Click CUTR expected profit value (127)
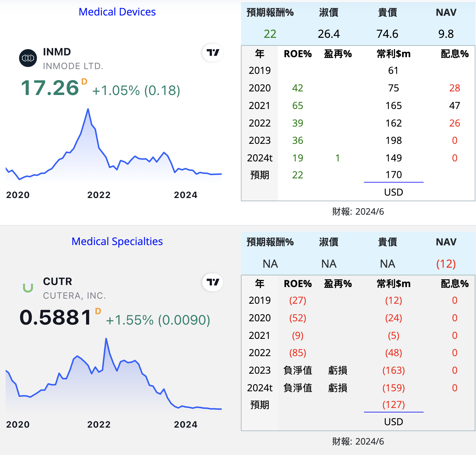 (x=394, y=405)
